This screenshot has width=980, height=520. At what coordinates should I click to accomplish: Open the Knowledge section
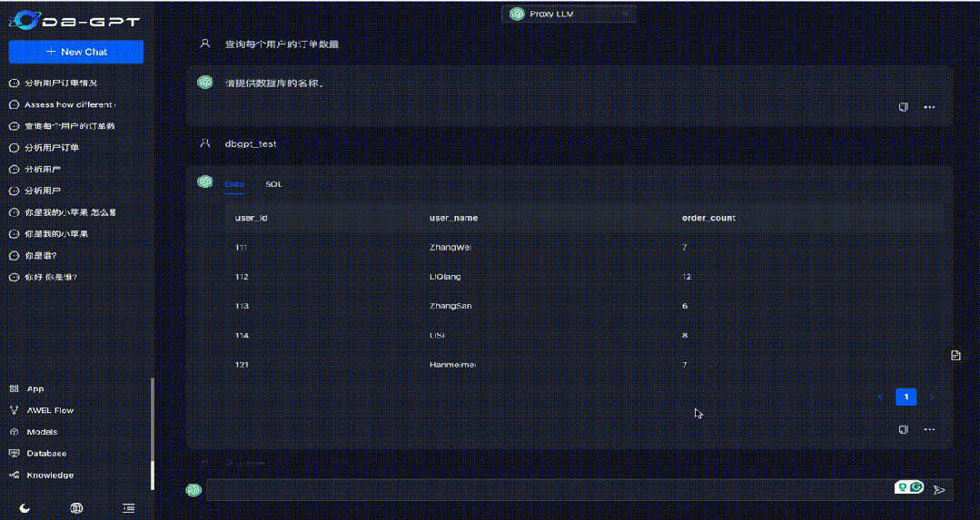coord(50,475)
